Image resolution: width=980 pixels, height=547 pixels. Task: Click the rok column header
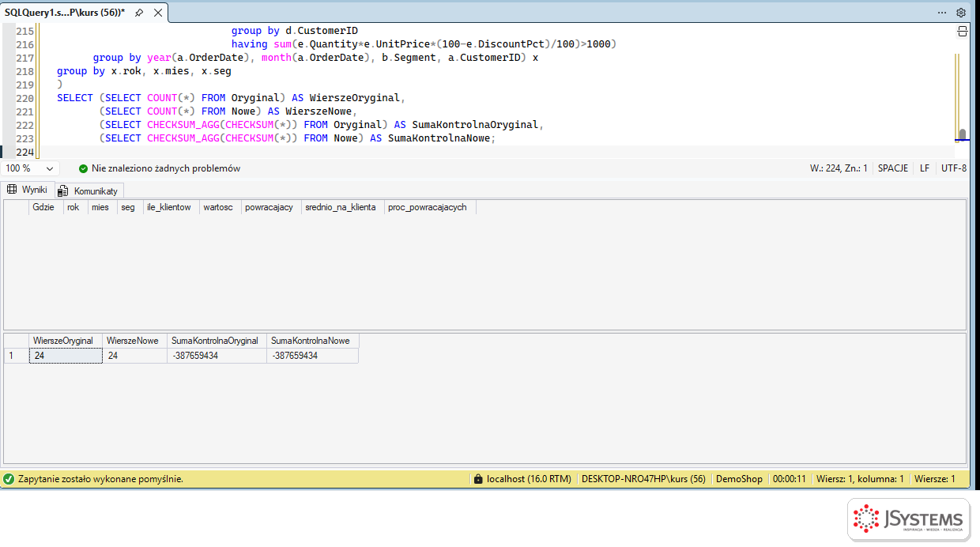coord(75,207)
